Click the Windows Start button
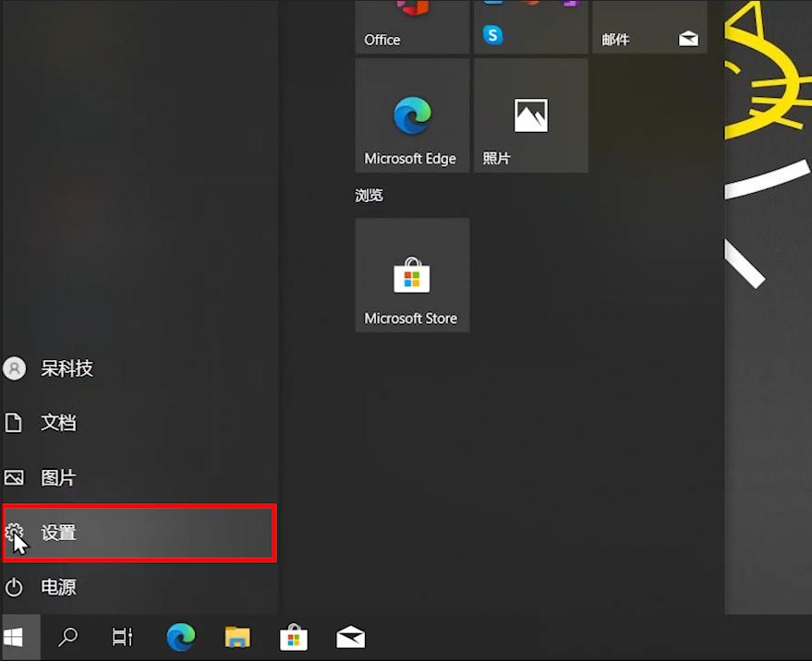 tap(14, 637)
